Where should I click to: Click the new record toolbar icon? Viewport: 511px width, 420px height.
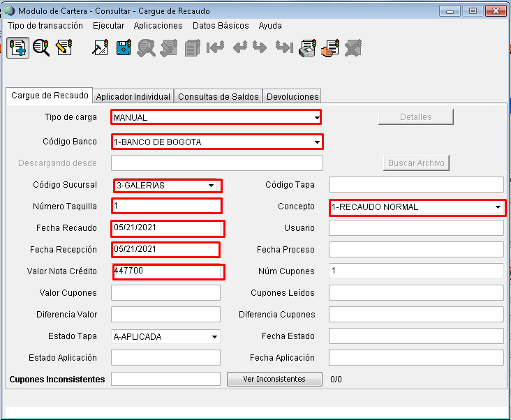(x=17, y=47)
